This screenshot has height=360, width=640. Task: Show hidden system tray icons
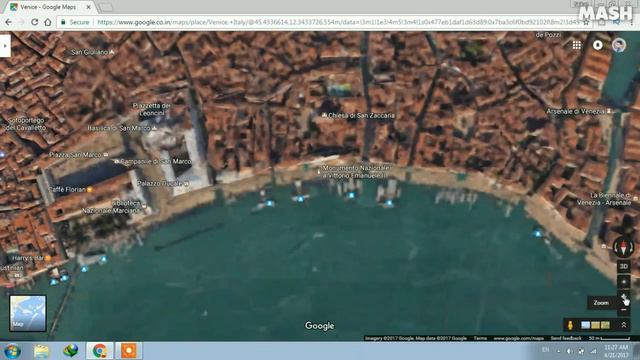[x=558, y=351]
